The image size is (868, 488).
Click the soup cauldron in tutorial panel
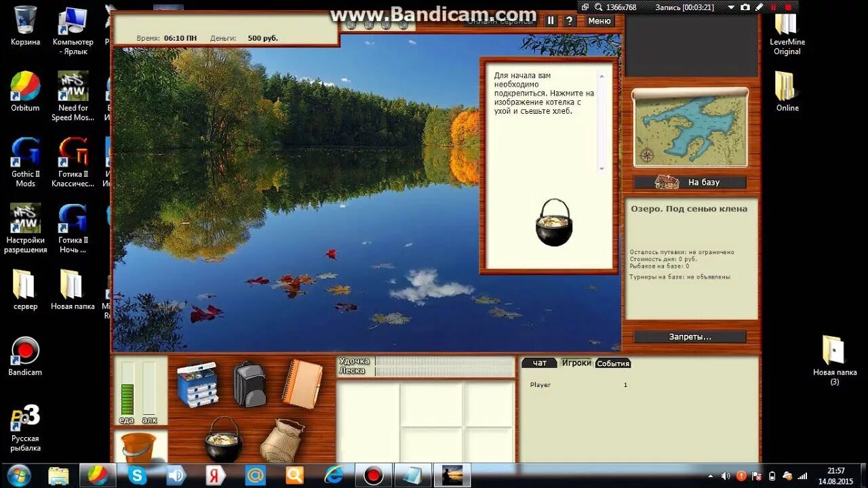tap(554, 222)
